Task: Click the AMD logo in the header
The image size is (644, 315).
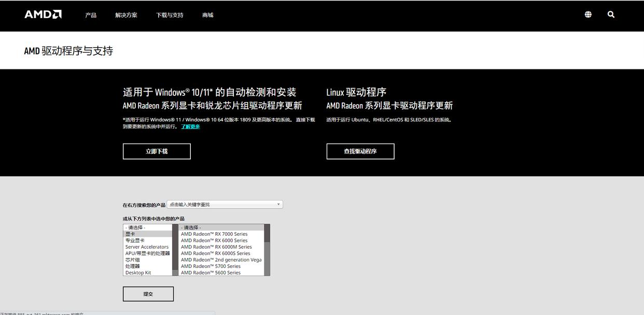Action: (43, 14)
